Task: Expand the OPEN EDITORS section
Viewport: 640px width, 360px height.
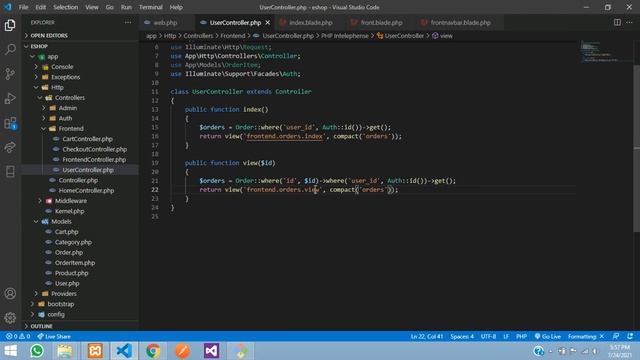Action: click(x=80, y=36)
